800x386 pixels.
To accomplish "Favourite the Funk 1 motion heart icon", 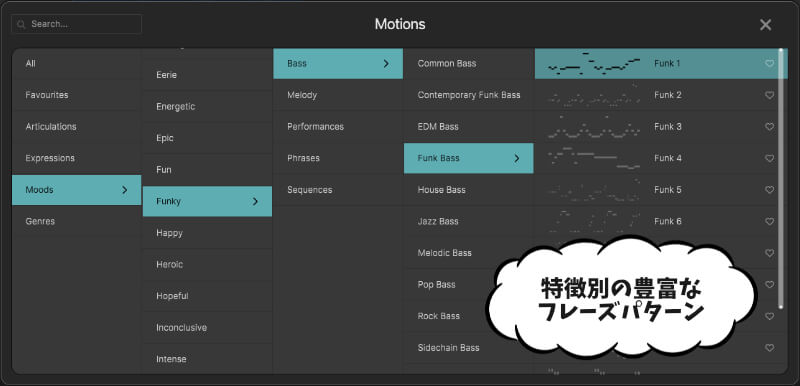I will (769, 64).
